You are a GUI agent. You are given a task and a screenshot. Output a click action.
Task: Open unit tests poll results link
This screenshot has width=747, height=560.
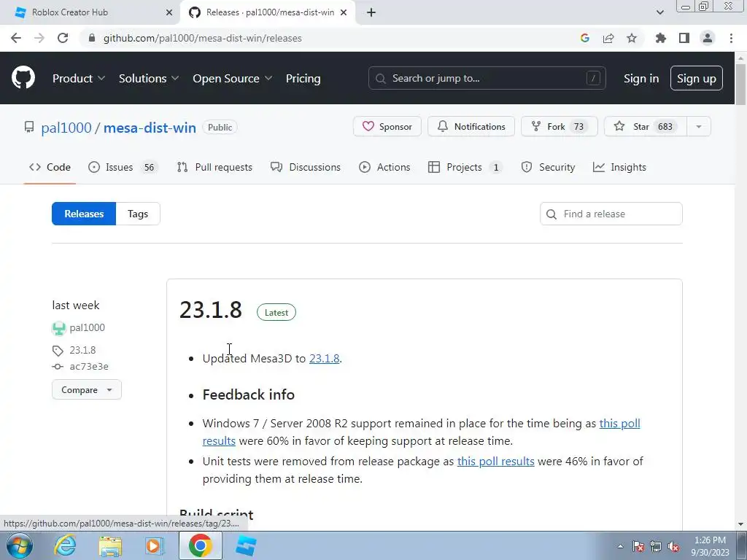pos(495,461)
